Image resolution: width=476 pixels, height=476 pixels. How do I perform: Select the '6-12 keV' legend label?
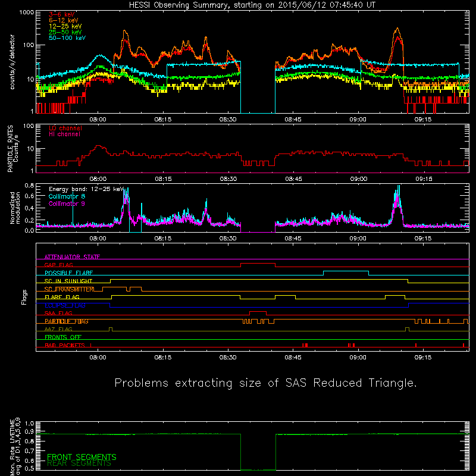click(x=64, y=20)
